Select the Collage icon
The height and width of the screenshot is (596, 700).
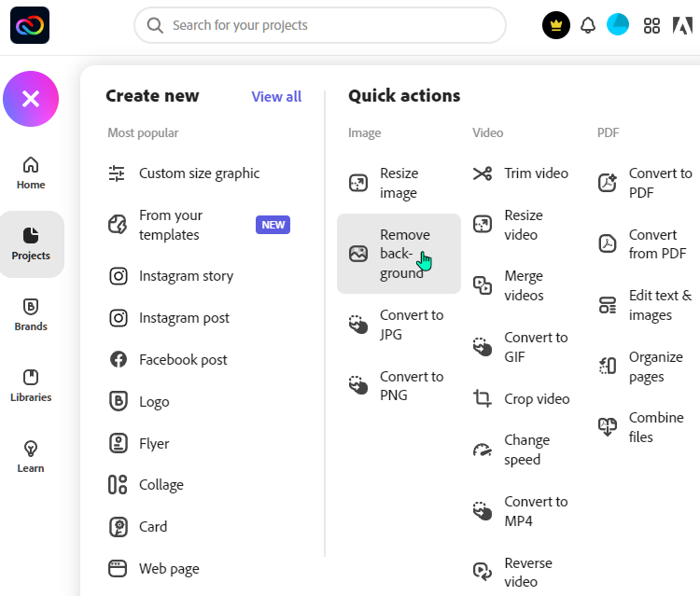coord(118,485)
